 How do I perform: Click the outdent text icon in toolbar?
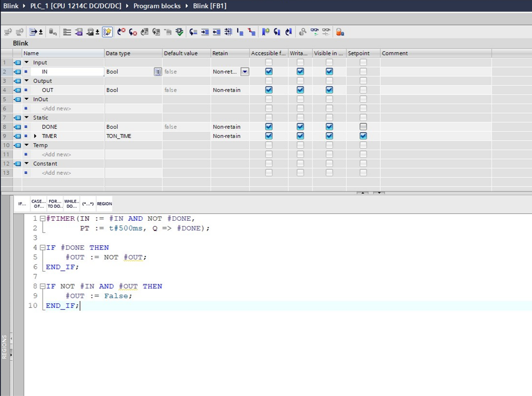pyautogui.click(x=216, y=32)
